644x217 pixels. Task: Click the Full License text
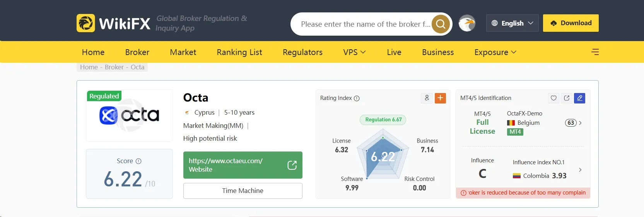click(x=482, y=127)
